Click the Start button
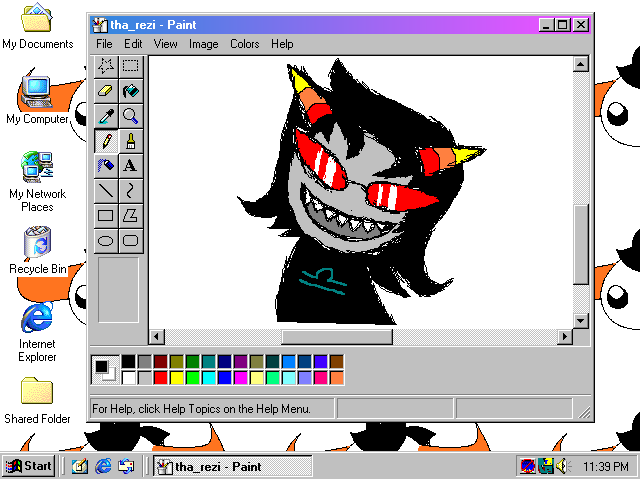This screenshot has width=640, height=479. pos(28,466)
